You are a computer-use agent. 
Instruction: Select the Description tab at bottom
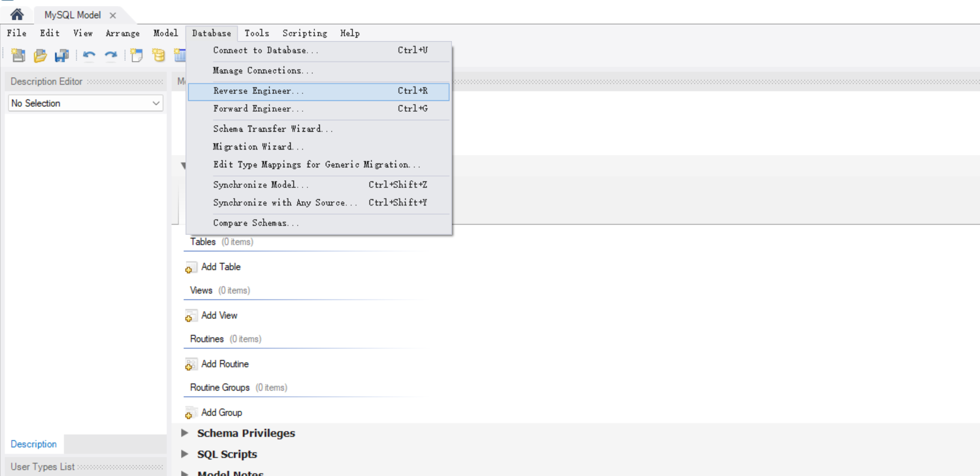tap(33, 444)
